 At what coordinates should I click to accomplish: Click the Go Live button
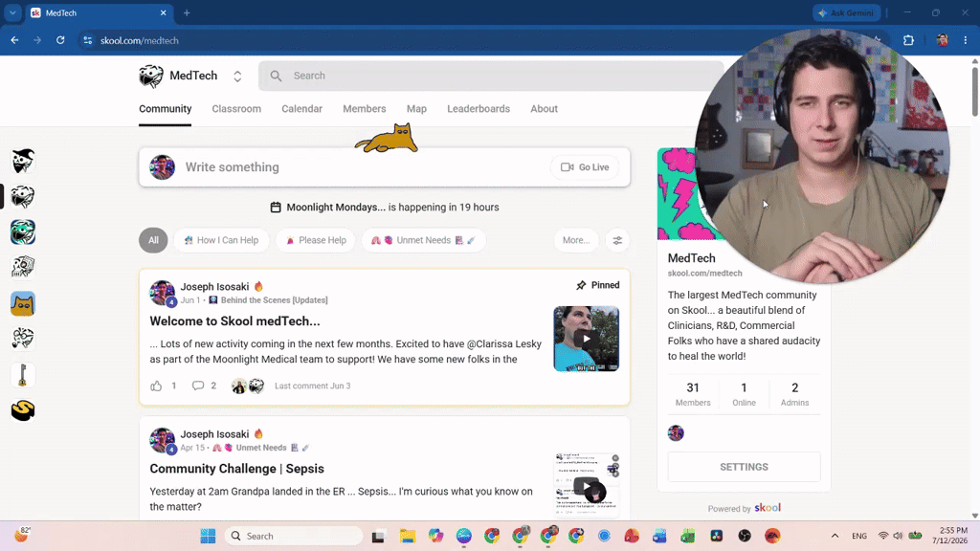click(585, 167)
